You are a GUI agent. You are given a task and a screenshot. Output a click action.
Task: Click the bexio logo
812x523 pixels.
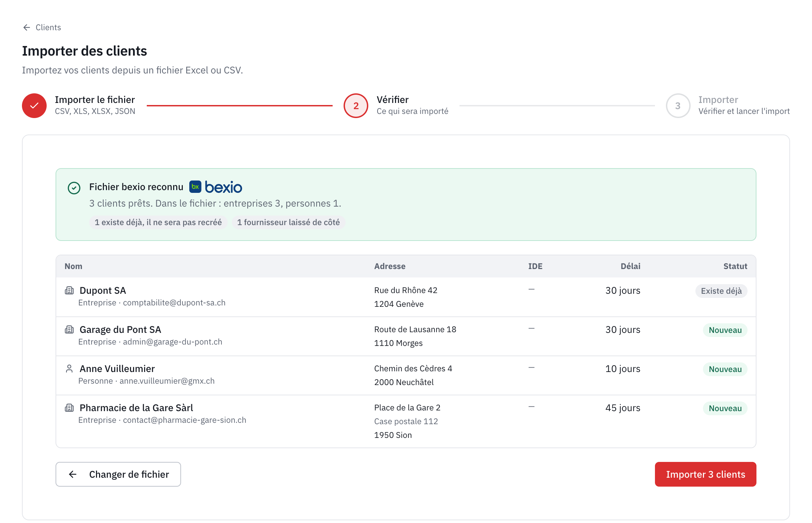216,187
